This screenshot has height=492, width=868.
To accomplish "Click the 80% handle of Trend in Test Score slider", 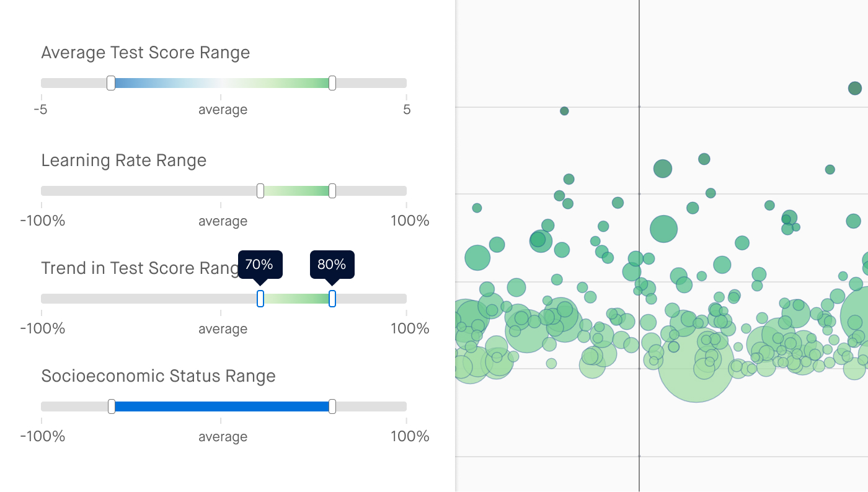I will pyautogui.click(x=332, y=299).
